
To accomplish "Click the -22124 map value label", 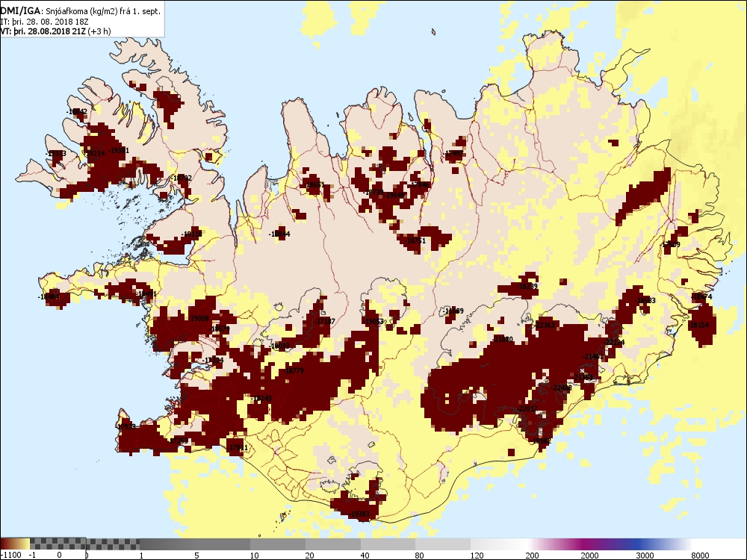I will [x=614, y=343].
